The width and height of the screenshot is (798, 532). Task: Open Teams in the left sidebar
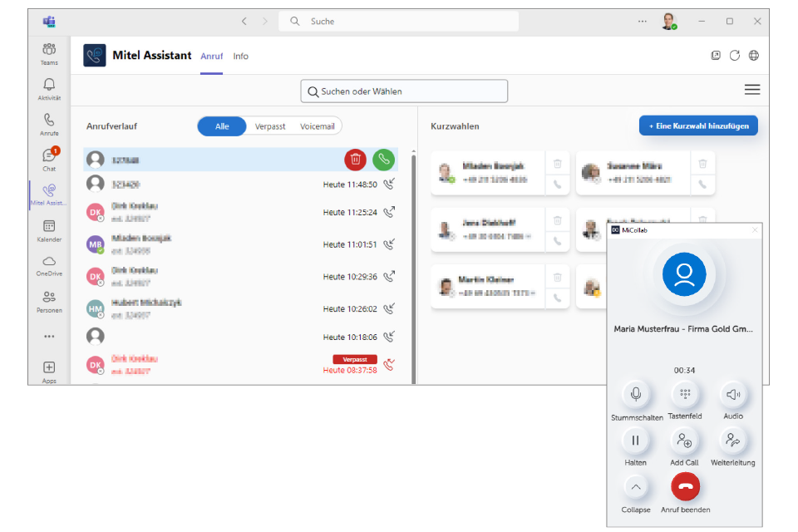point(49,54)
